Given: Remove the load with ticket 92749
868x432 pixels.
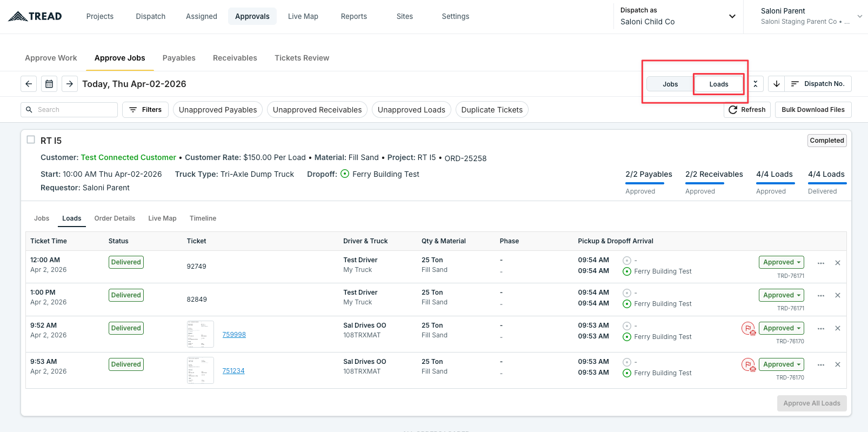Looking at the screenshot, I should [x=838, y=263].
